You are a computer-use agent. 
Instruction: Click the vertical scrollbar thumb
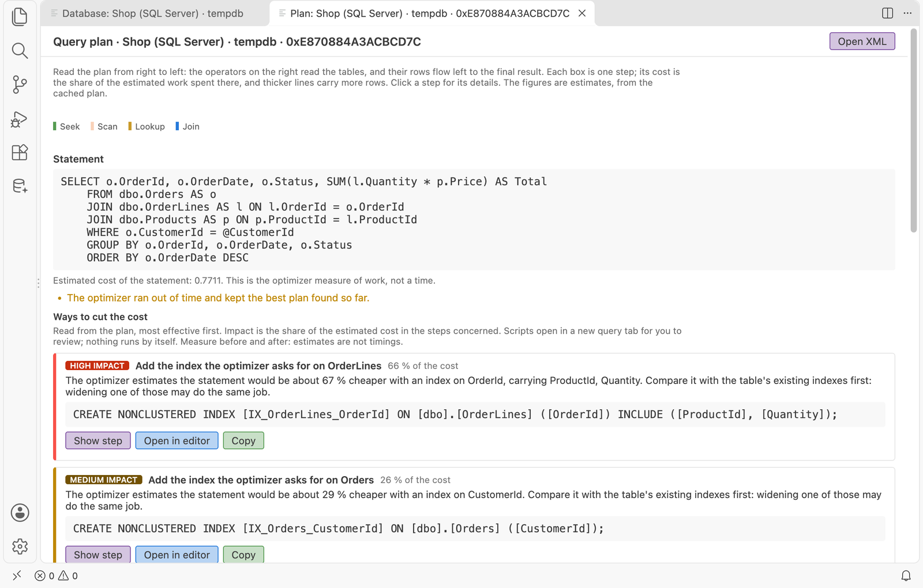click(914, 130)
